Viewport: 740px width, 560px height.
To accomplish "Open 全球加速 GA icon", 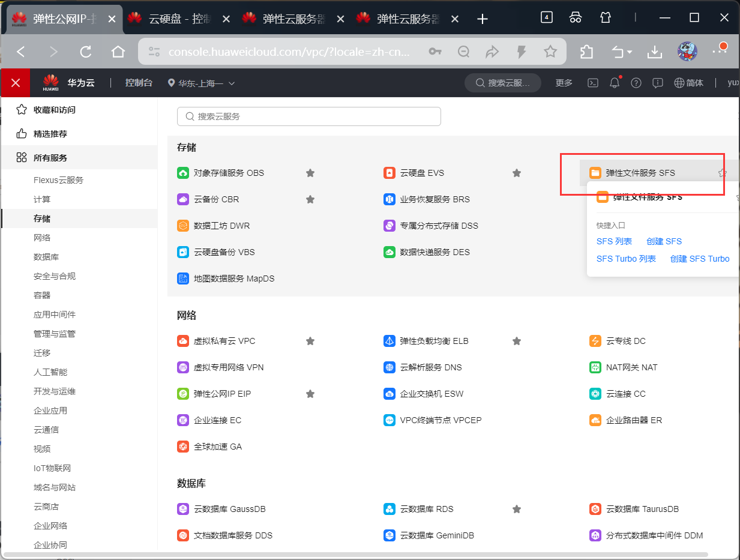I will pyautogui.click(x=183, y=447).
